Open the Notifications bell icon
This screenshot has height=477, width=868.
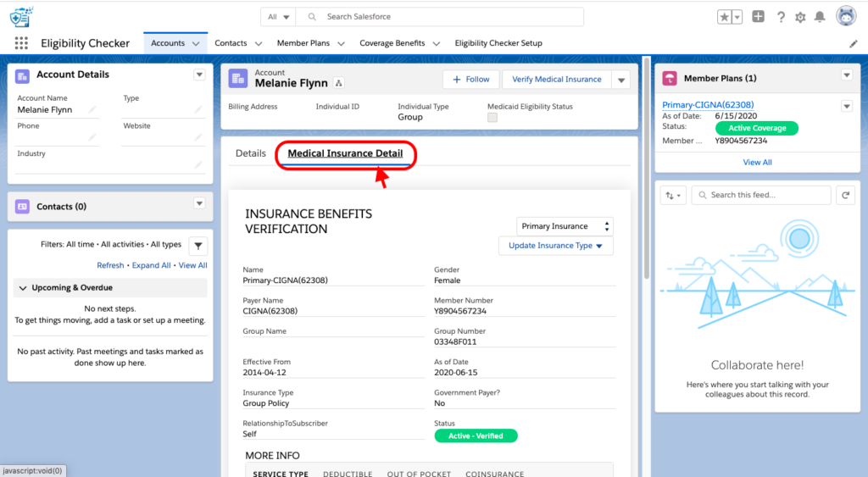pyautogui.click(x=820, y=17)
